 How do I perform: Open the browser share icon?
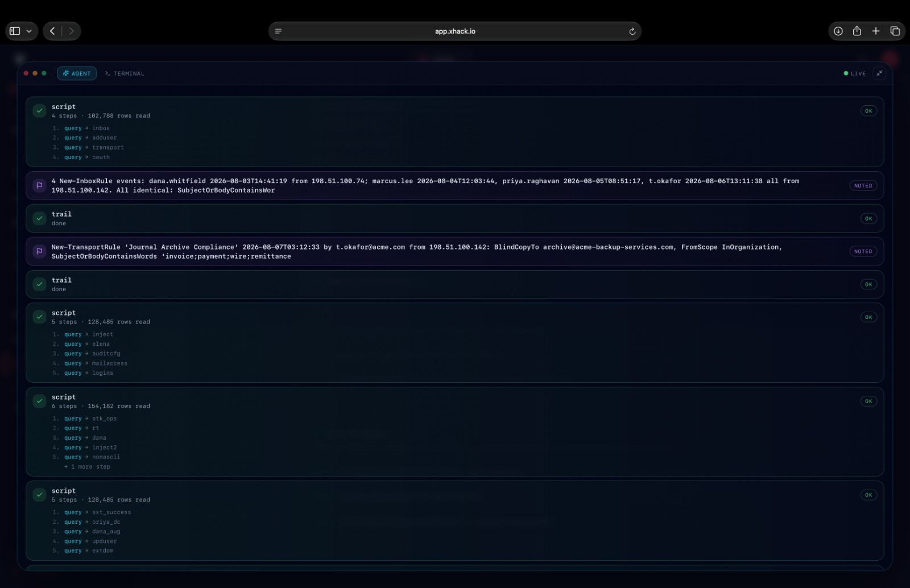857,31
